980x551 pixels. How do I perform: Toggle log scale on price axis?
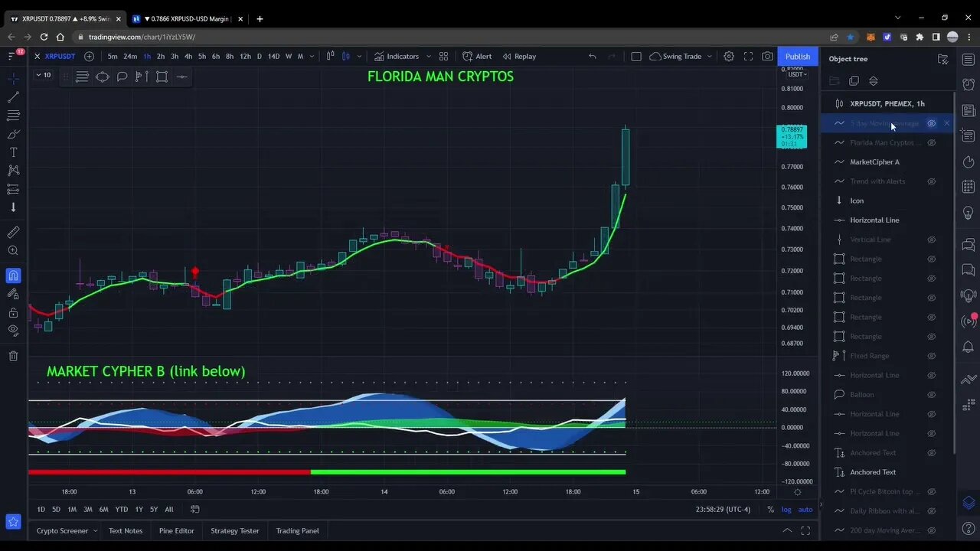pyautogui.click(x=786, y=509)
